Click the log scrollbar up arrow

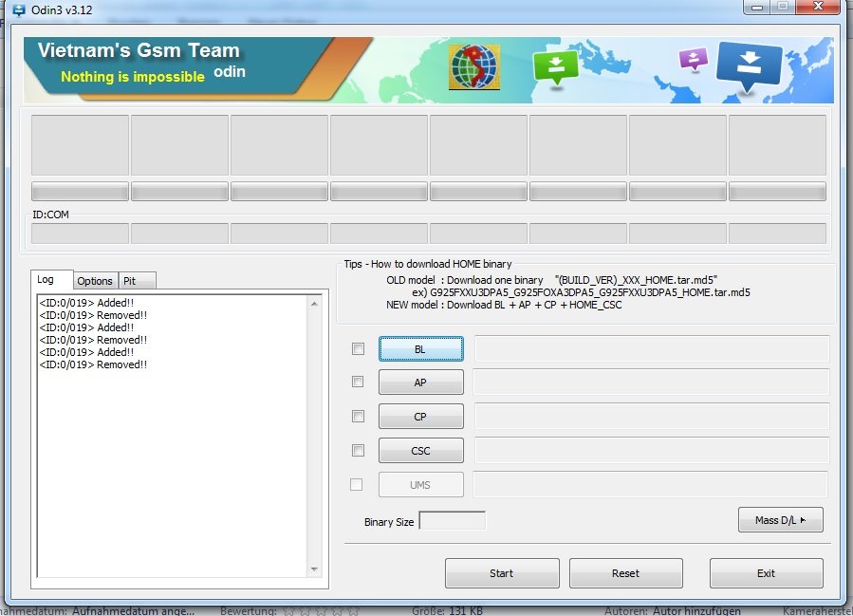click(x=314, y=304)
